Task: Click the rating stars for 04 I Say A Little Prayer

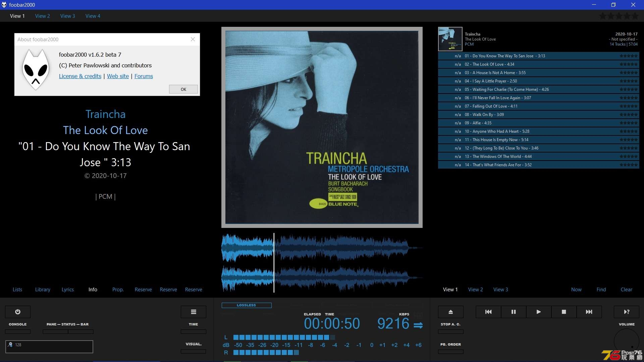Action: (629, 81)
